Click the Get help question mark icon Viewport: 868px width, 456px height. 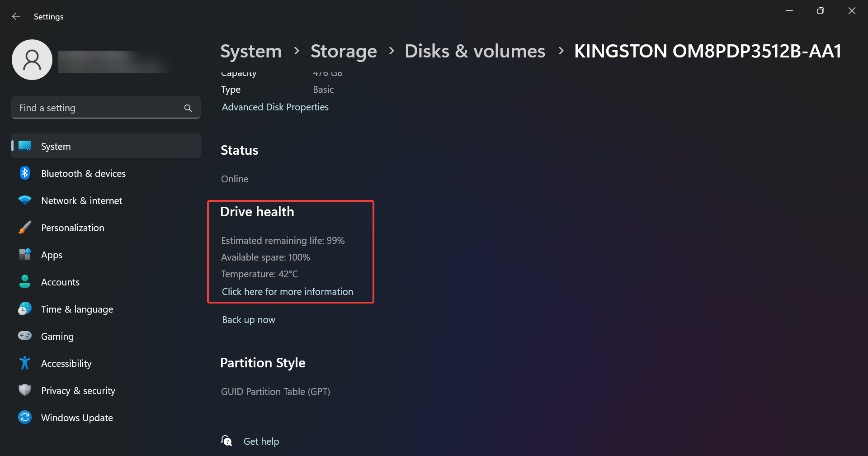226,440
